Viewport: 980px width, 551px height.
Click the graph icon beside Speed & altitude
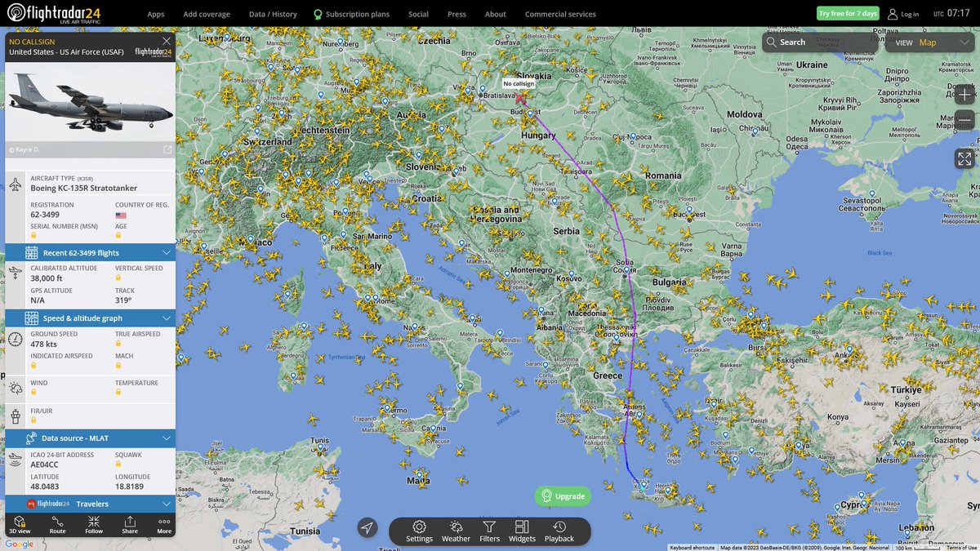click(32, 318)
